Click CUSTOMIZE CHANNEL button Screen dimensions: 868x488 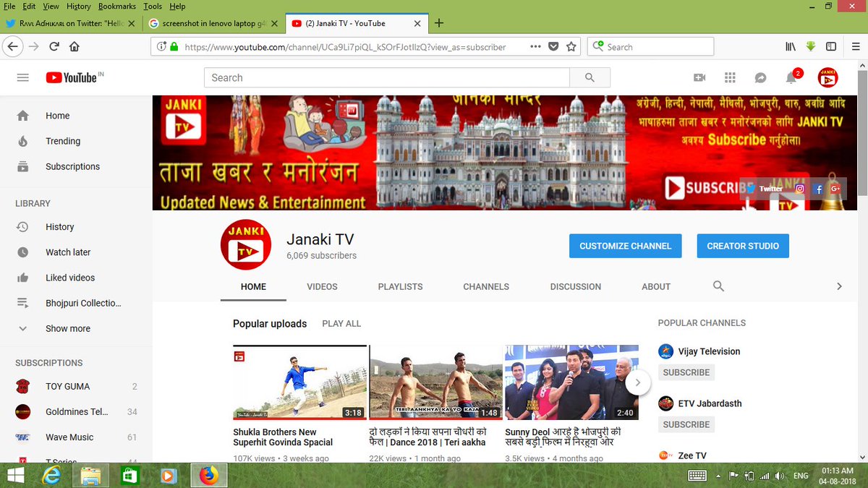[x=625, y=246]
